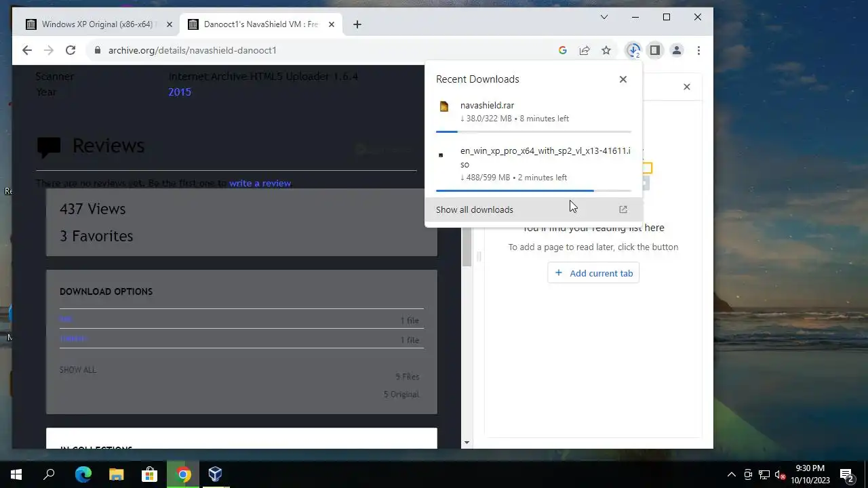Screen dimensions: 868x488
Task: Click SHOW ALL download options
Action: pyautogui.click(x=78, y=370)
